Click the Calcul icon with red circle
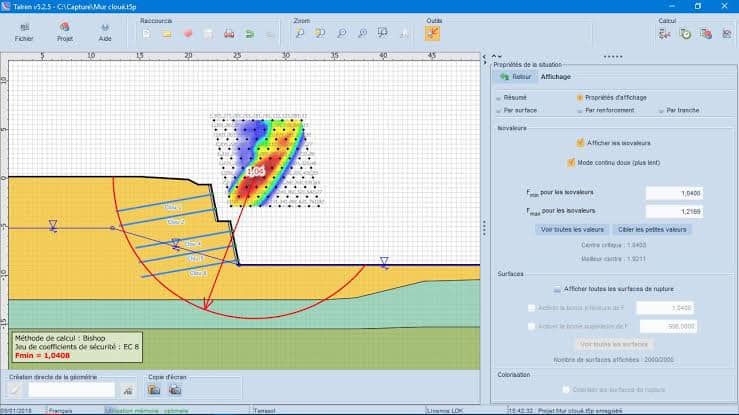The image size is (739, 415). point(706,34)
